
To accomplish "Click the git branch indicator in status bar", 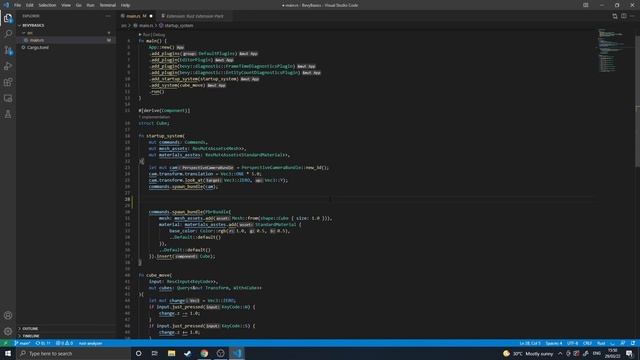I will 23,343.
